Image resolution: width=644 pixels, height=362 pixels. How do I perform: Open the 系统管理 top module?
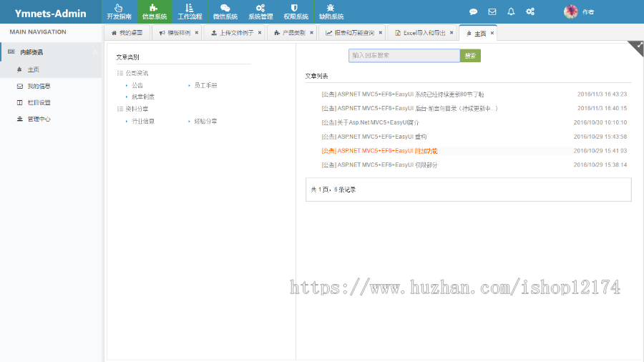pyautogui.click(x=260, y=11)
